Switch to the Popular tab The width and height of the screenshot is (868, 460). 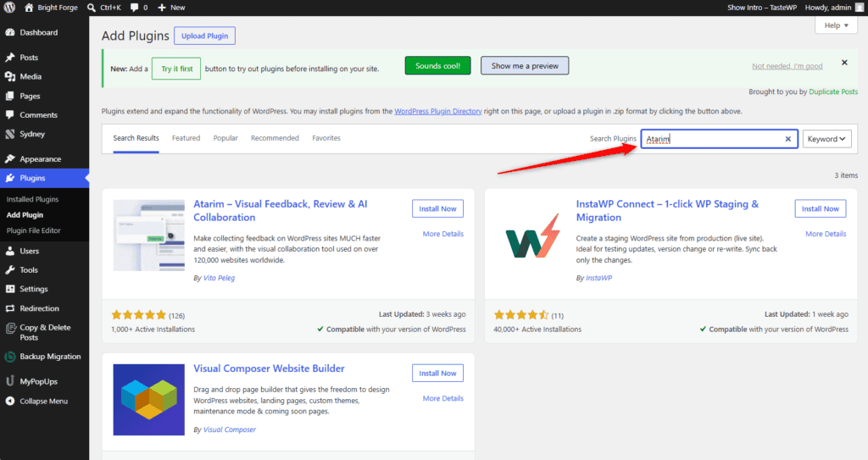click(x=225, y=138)
